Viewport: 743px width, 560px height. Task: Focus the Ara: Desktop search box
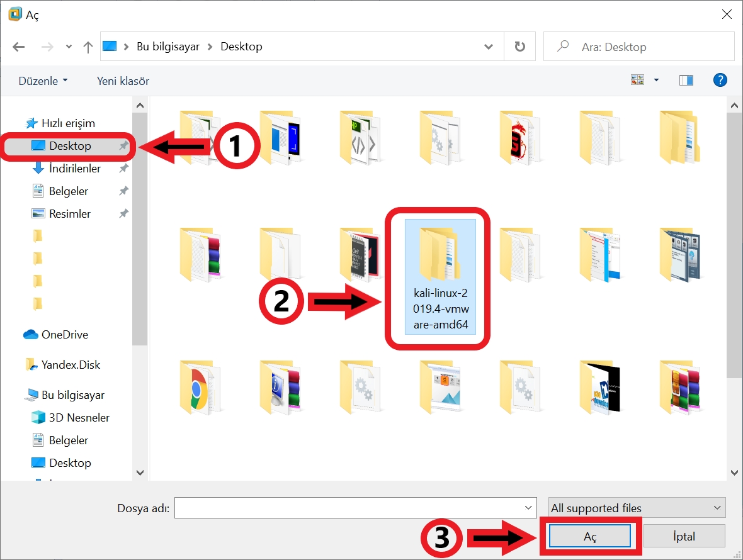pos(638,47)
